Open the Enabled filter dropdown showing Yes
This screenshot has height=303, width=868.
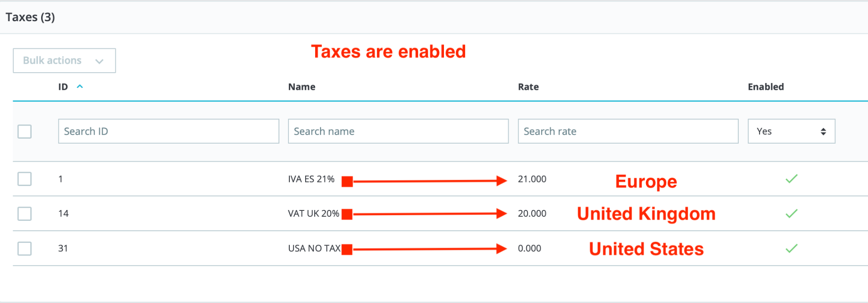[791, 131]
